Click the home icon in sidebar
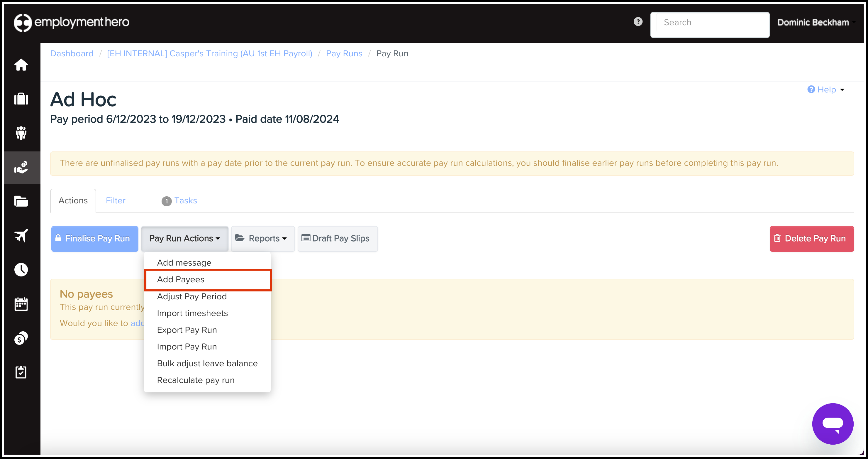Viewport: 868px width, 459px height. [x=21, y=64]
